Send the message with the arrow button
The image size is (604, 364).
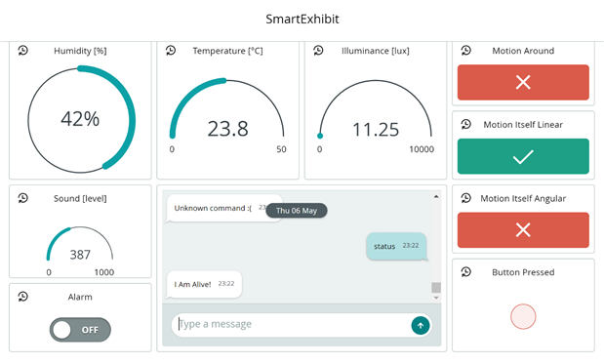[421, 326]
